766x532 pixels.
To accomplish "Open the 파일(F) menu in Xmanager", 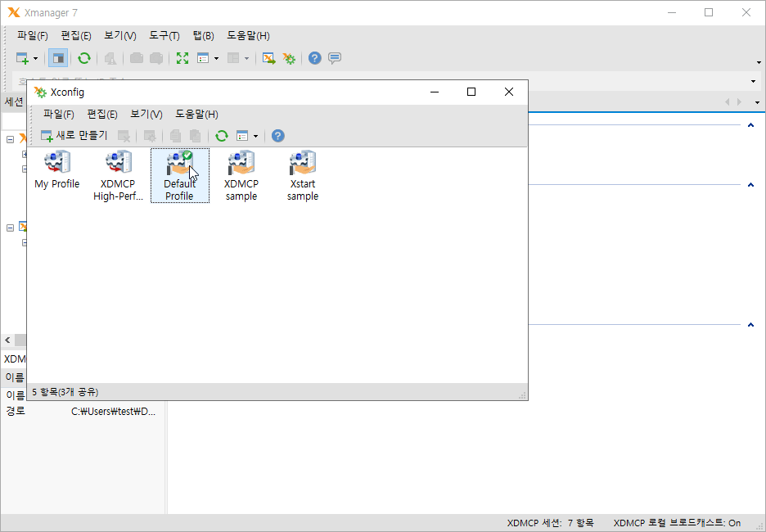I will click(33, 36).
